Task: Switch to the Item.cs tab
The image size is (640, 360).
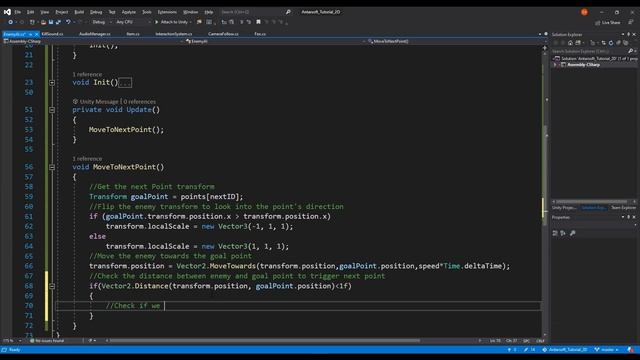Action: pyautogui.click(x=133, y=34)
